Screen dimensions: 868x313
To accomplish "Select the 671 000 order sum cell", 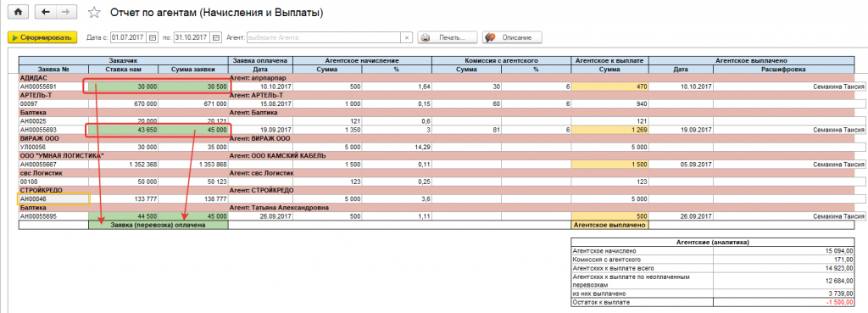I will tap(193, 103).
